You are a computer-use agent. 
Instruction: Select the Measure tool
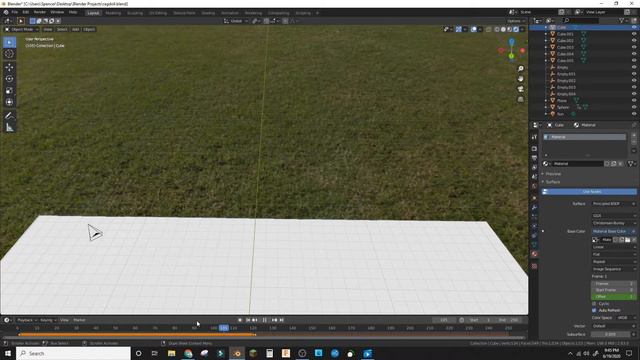click(9, 128)
